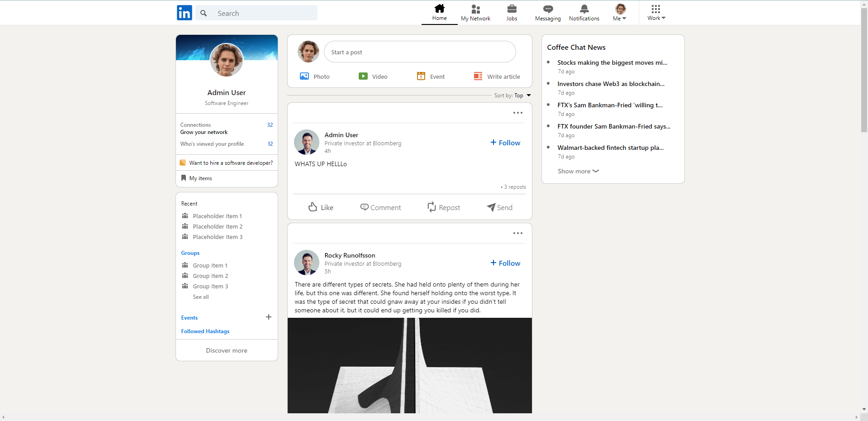Click the Write article icon
This screenshot has height=421, width=868.
[x=478, y=76]
